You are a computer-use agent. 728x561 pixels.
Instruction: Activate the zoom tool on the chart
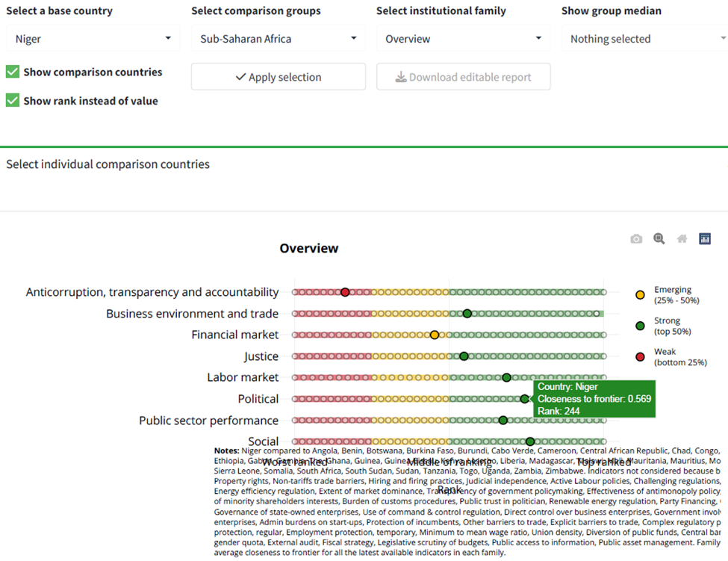[659, 238]
